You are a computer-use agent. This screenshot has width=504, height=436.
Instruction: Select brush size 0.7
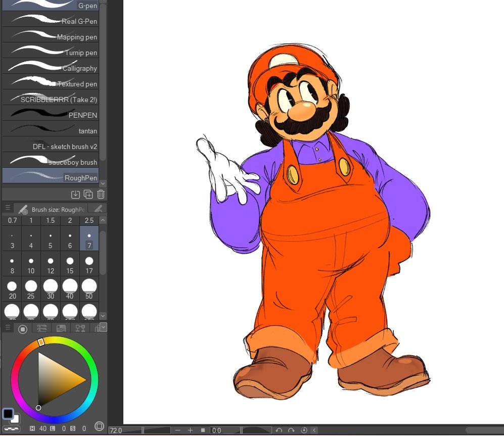click(x=12, y=220)
